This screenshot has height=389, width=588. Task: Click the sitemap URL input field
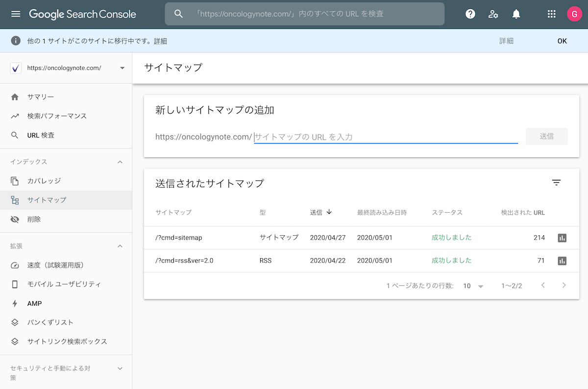pyautogui.click(x=386, y=137)
